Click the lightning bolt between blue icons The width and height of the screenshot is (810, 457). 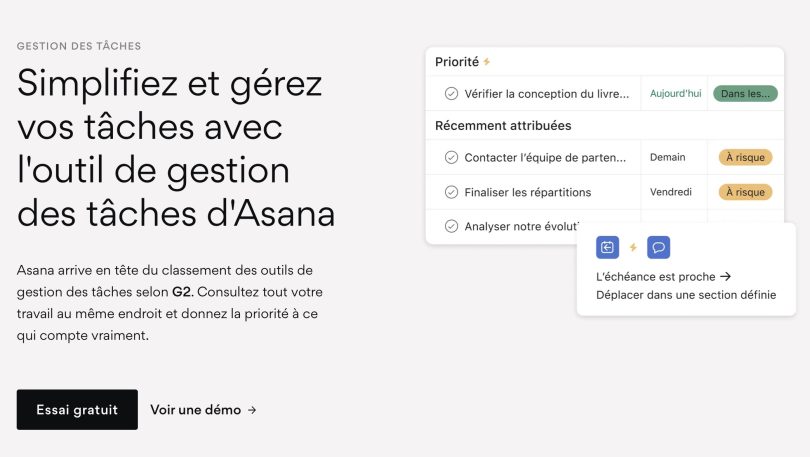point(633,247)
